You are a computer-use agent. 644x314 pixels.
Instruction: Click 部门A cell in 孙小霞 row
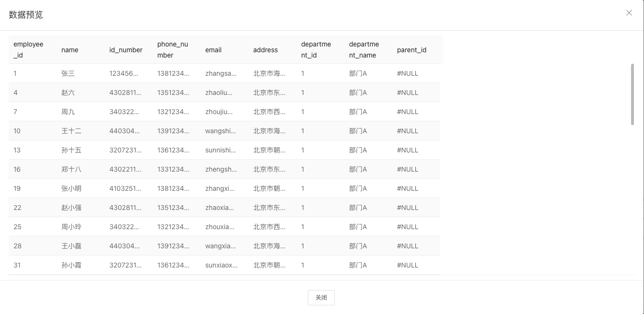tap(358, 265)
